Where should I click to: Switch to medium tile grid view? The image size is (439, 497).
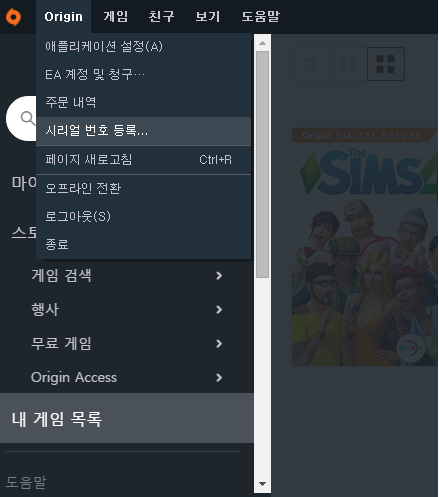[x=348, y=64]
